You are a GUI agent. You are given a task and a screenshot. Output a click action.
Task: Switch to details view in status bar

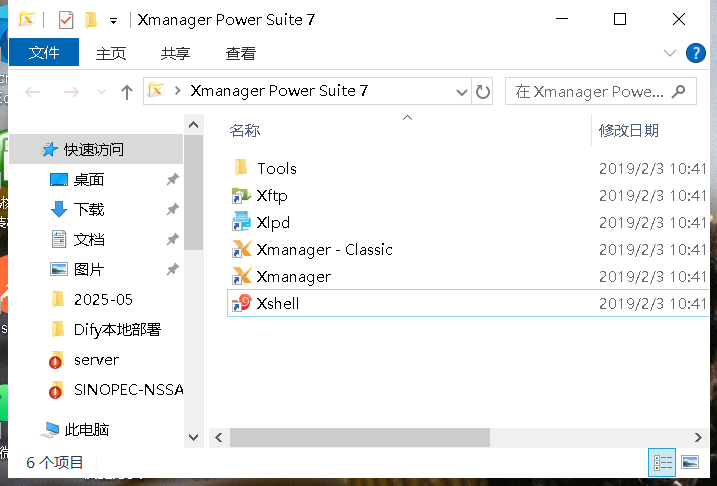[662, 462]
